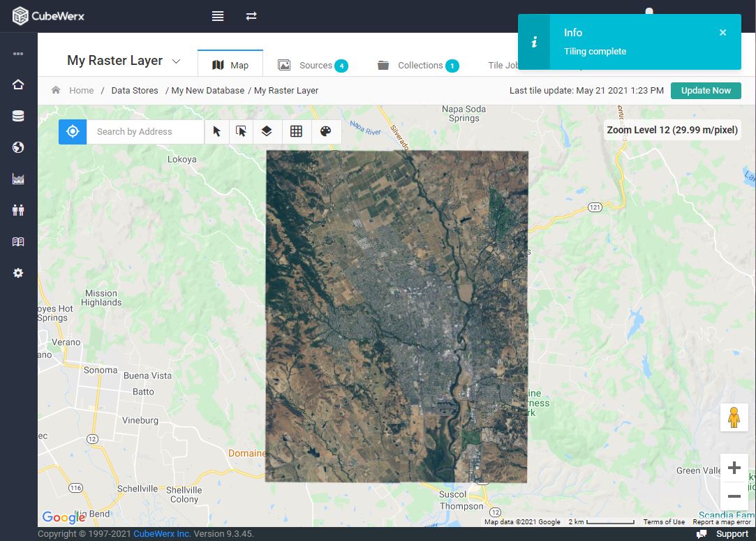Open the documentation book sidebar icon
Screen dimensions: 756x541
(x=18, y=242)
